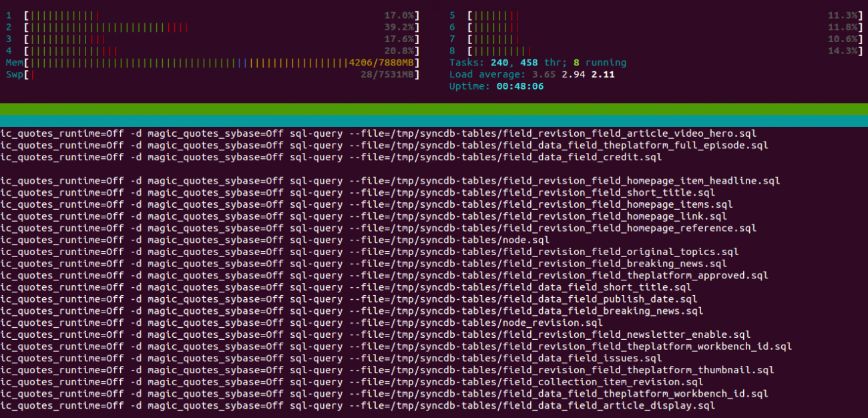Screen dimensions: 868x418
Task: Click the 8 running count
Action: point(600,63)
